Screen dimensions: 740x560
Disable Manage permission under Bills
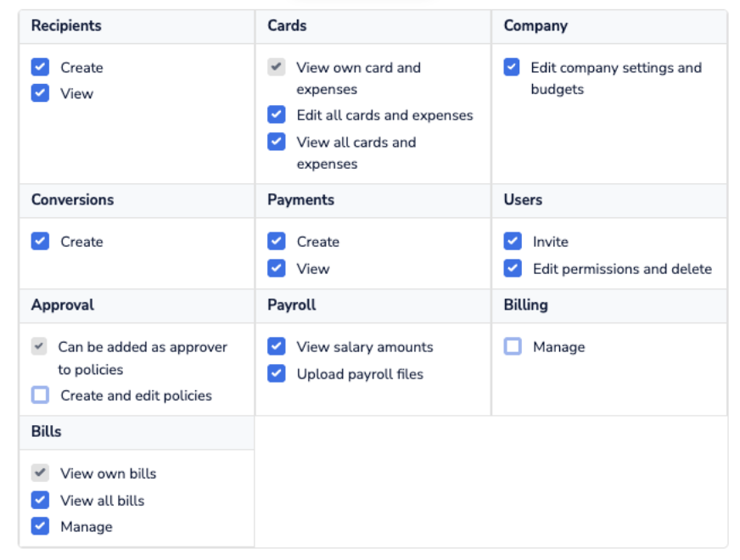(x=40, y=526)
